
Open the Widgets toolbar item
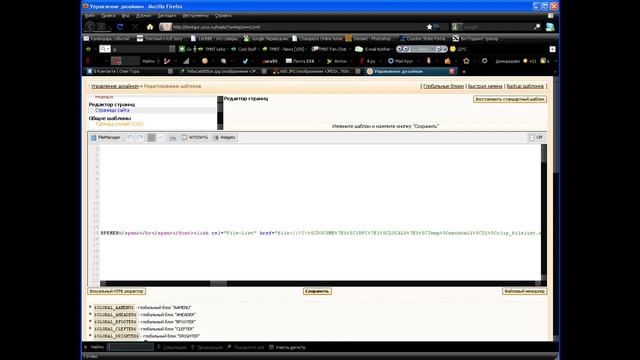pos(224,138)
